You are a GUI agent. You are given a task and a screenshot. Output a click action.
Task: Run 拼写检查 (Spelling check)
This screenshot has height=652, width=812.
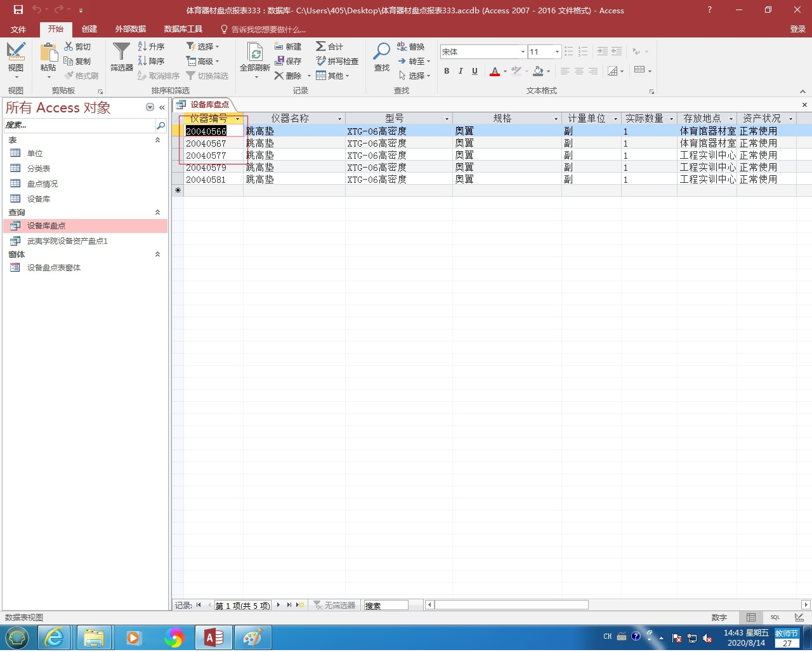point(337,62)
